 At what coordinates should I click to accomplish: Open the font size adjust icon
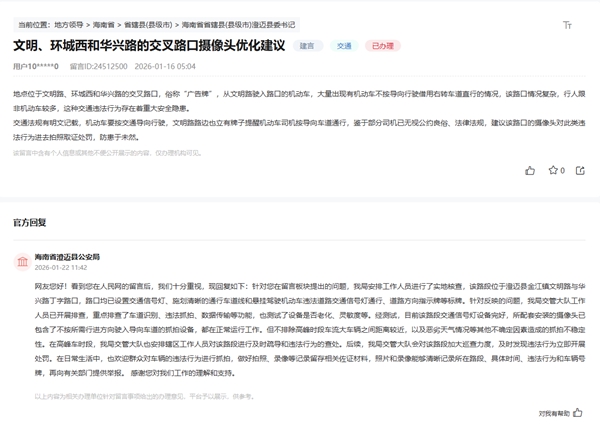click(x=567, y=25)
